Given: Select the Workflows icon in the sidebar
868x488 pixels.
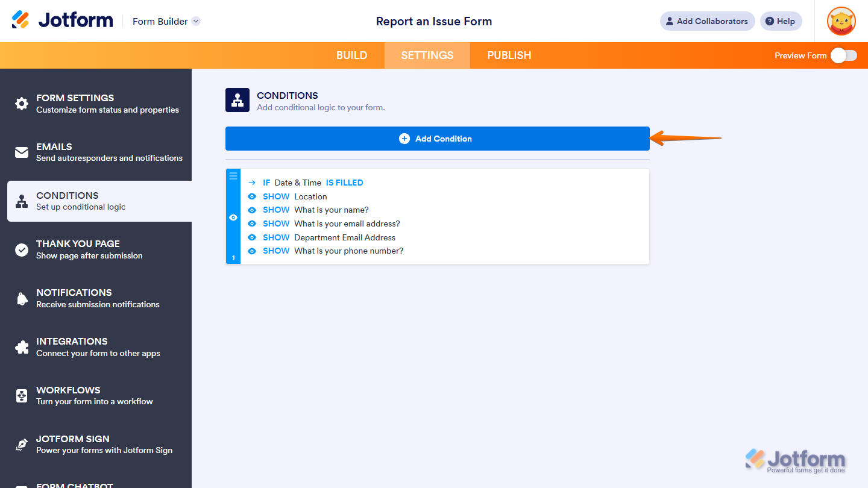Looking at the screenshot, I should [x=21, y=395].
